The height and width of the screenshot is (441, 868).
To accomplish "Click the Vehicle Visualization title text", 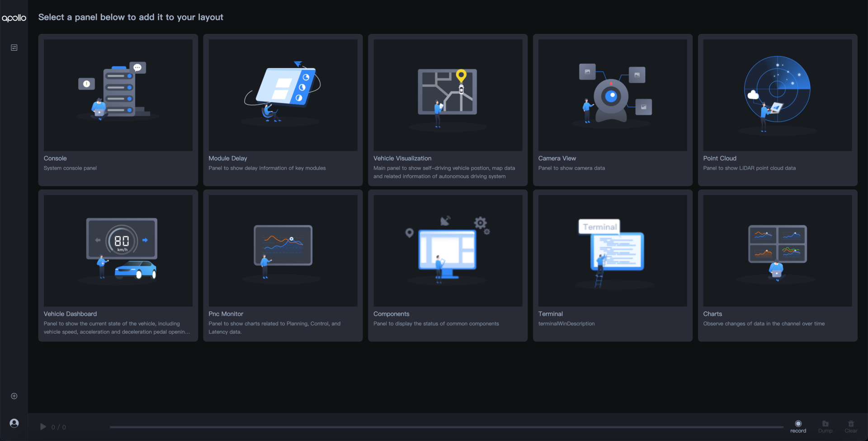I will coord(402,158).
